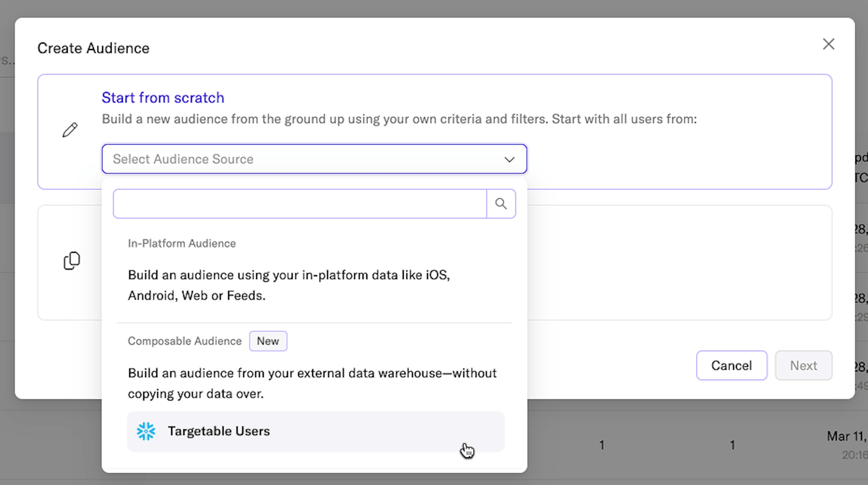
Task: Click the duplicate audience icon
Action: [72, 260]
